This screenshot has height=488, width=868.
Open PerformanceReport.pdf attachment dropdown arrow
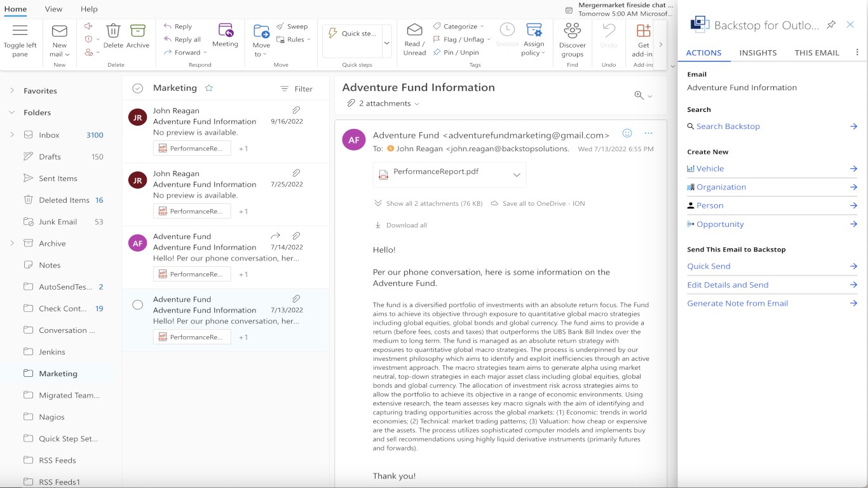click(x=517, y=175)
